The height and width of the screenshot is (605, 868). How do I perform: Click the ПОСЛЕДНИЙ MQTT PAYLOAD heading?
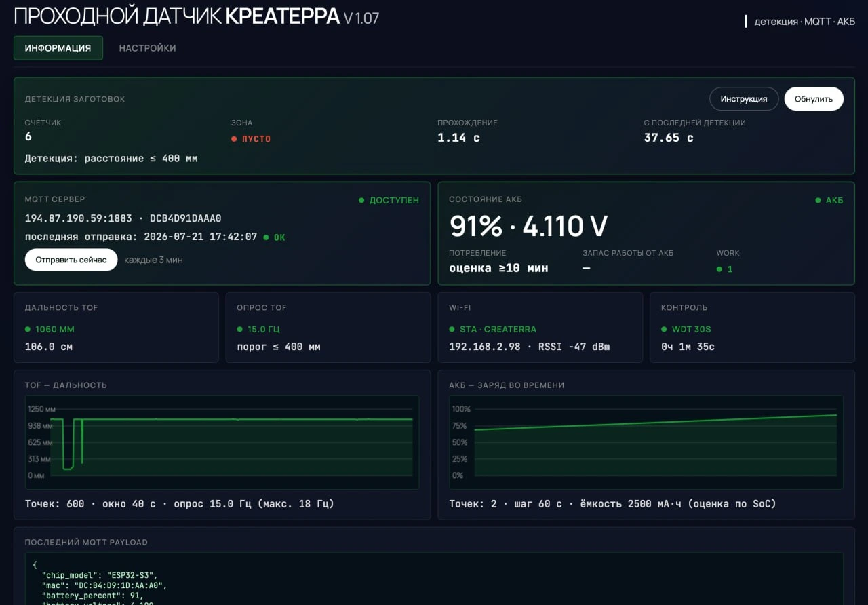pyautogui.click(x=86, y=543)
